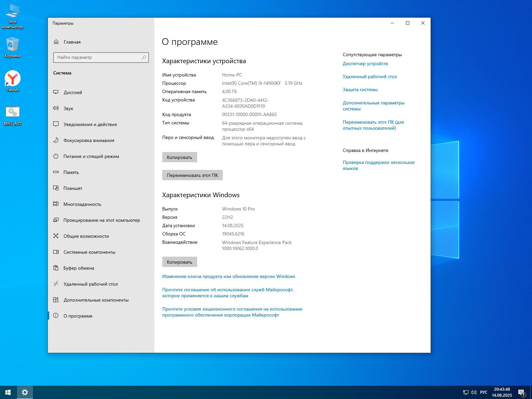Viewport: 532px width, 399px height.
Task: Click the Дисплей monitor icon
Action: tap(56, 92)
